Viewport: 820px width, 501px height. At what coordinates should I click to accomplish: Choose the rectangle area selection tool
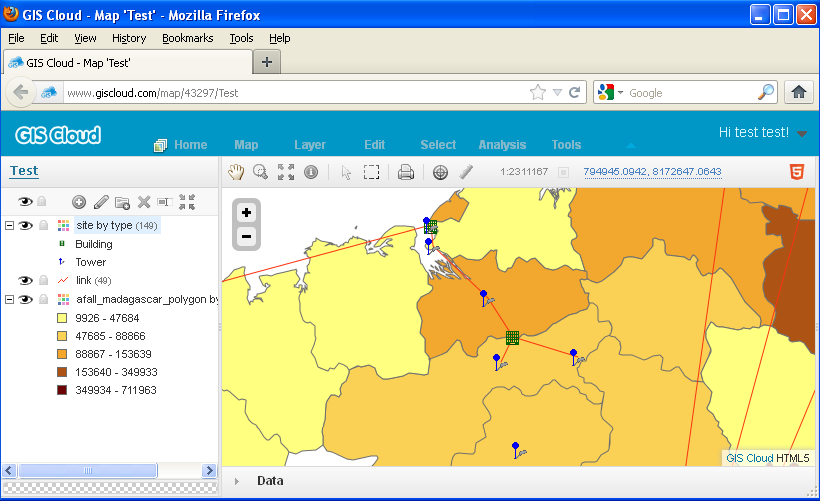click(371, 172)
